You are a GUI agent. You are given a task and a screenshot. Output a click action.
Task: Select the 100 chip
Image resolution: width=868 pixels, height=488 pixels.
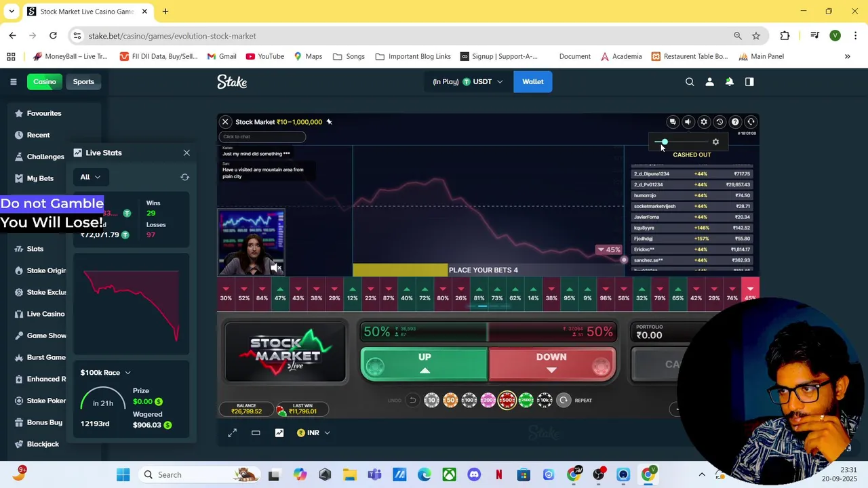coord(469,401)
